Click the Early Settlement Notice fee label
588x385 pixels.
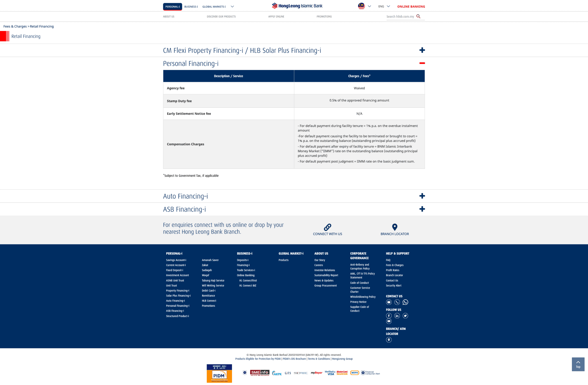point(189,114)
